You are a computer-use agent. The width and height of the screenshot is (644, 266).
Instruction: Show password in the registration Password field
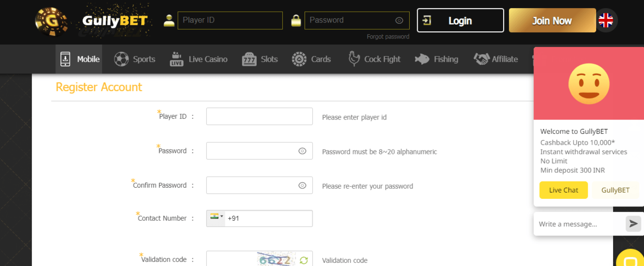point(302,151)
